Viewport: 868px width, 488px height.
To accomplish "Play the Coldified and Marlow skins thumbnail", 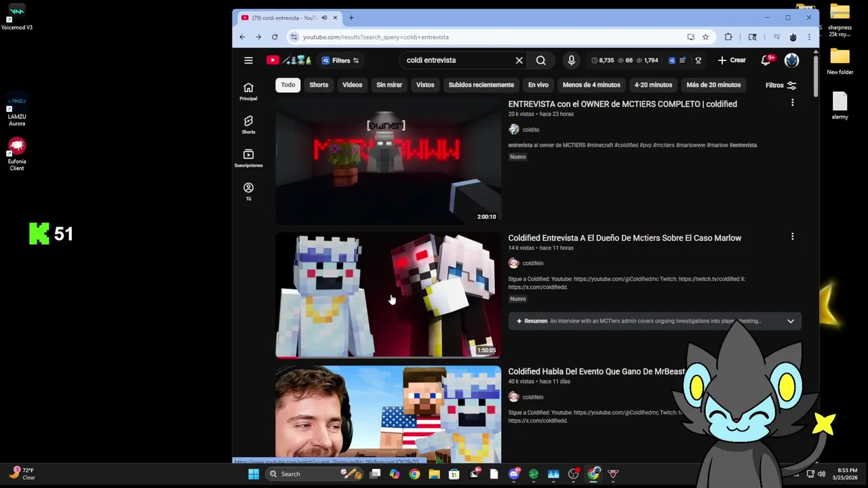I will coord(388,295).
